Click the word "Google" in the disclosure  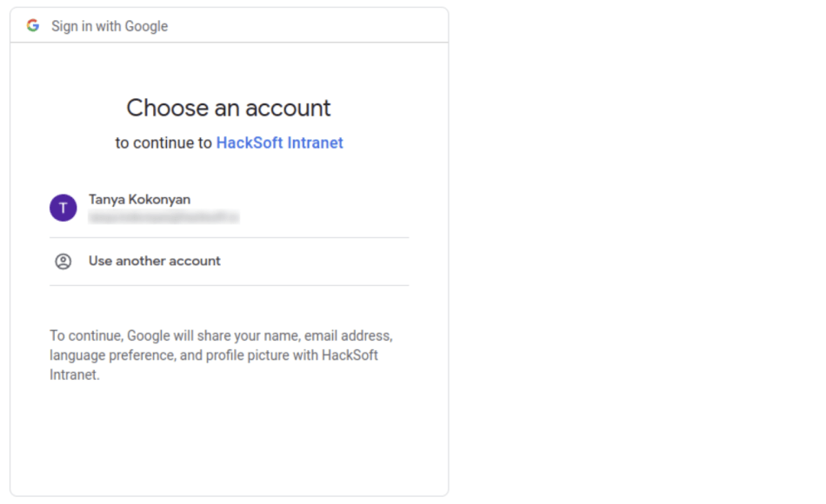148,335
